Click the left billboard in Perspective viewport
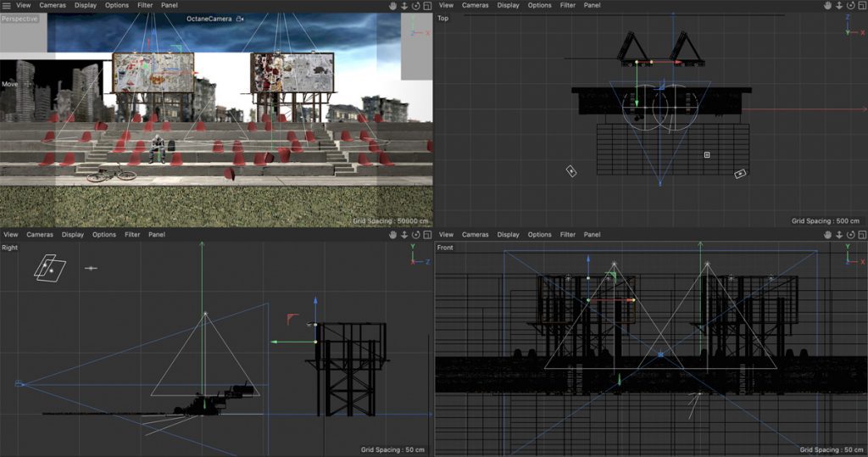Viewport: 868px width, 457px height. coord(153,73)
